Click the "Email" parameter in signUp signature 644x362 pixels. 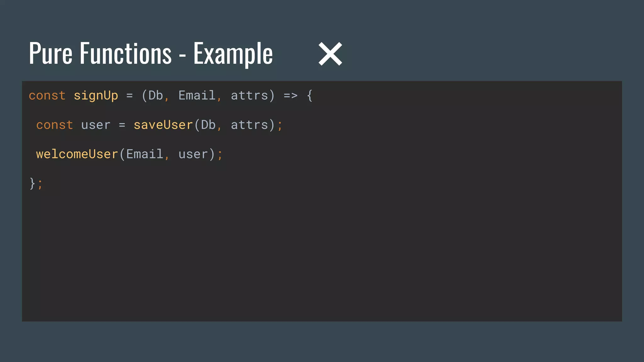click(x=197, y=96)
